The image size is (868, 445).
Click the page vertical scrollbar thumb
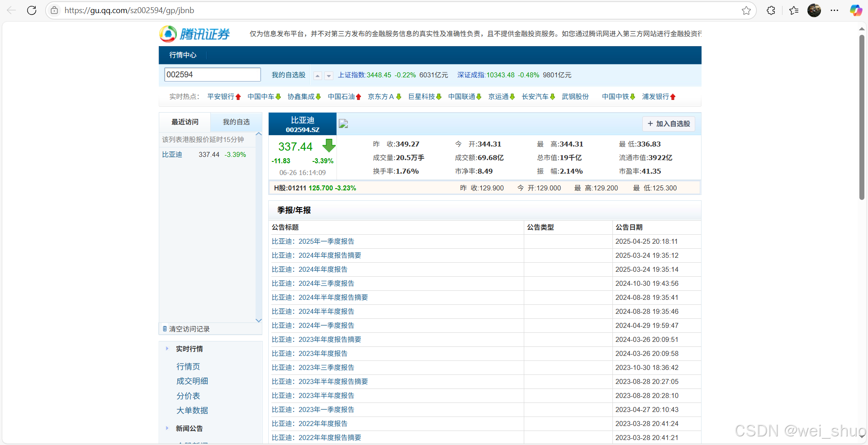click(862, 118)
